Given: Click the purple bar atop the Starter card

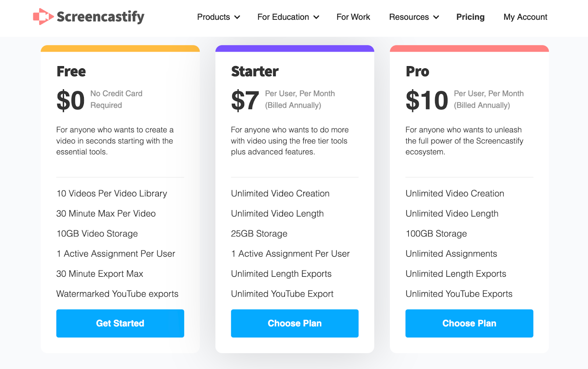Looking at the screenshot, I should click(295, 49).
